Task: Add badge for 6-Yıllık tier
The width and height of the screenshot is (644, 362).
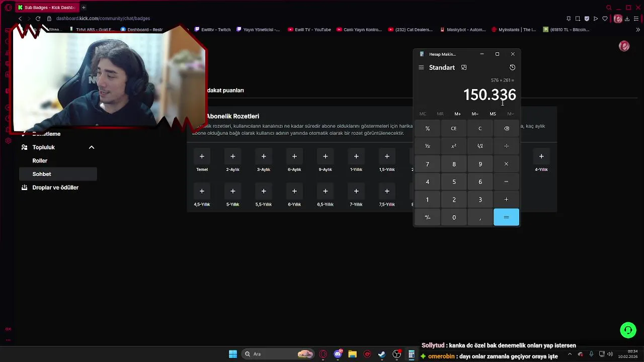Action: click(x=294, y=191)
